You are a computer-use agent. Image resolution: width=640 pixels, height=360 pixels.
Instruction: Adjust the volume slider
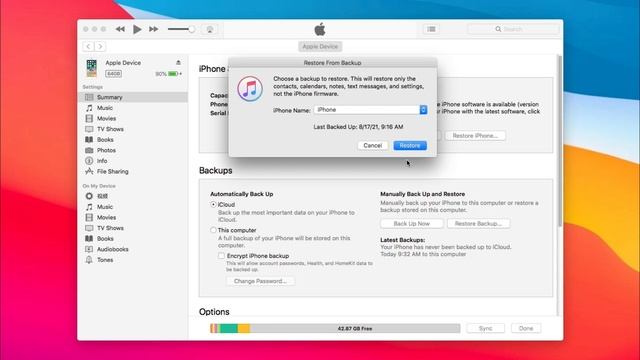click(x=181, y=29)
